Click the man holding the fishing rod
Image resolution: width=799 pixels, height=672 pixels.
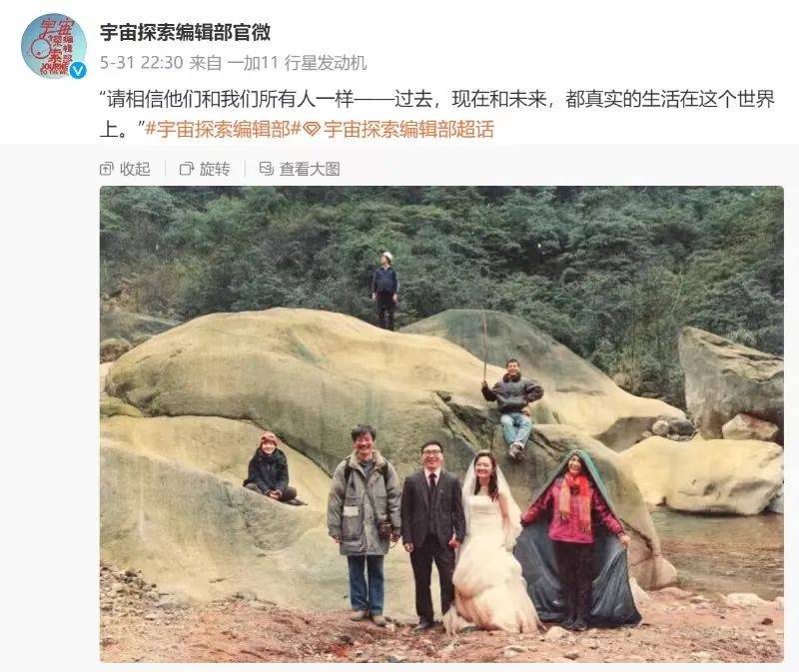point(513,406)
